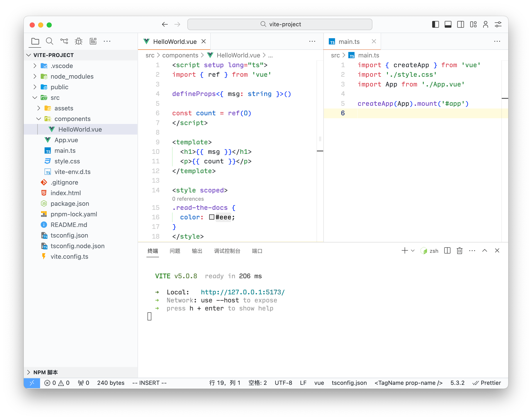This screenshot has height=420, width=532.
Task: Switch to the 问题 panel tab
Action: (x=175, y=251)
